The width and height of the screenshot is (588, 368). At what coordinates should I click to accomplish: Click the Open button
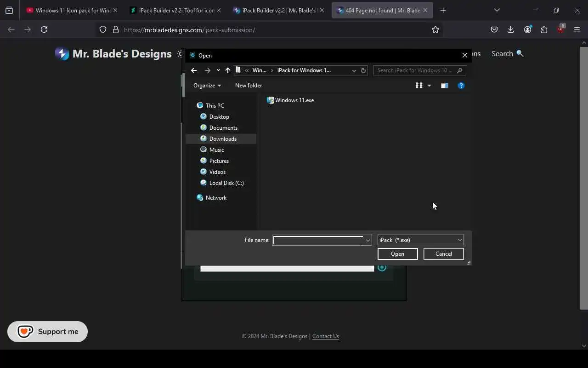pos(397,254)
